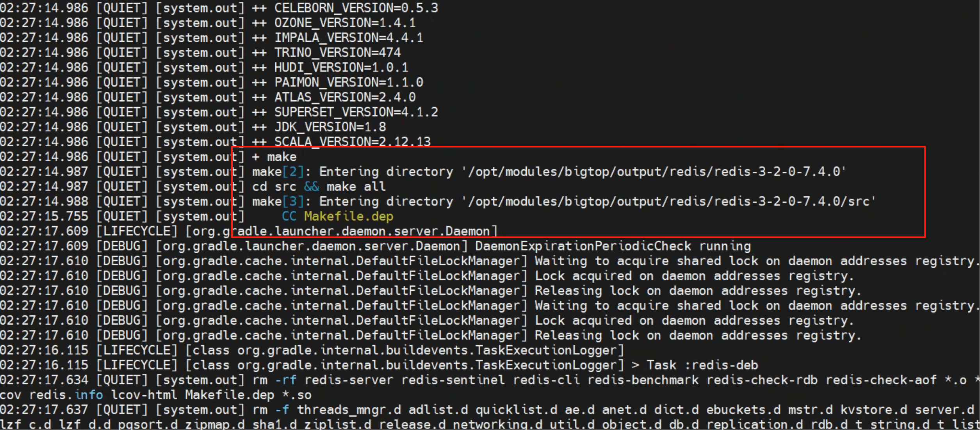Click the quicklist.d file name
Viewport: 980px width, 430px height.
point(512,410)
